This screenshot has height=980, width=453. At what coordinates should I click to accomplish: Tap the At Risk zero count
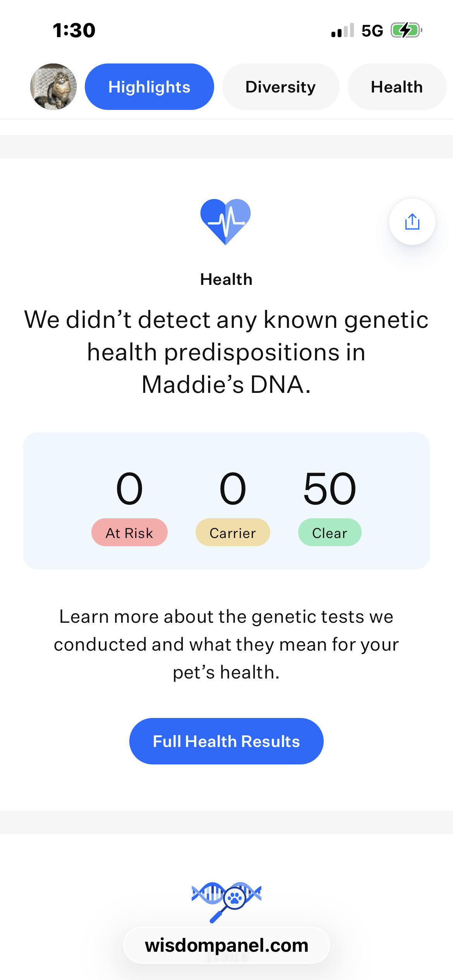tap(129, 488)
